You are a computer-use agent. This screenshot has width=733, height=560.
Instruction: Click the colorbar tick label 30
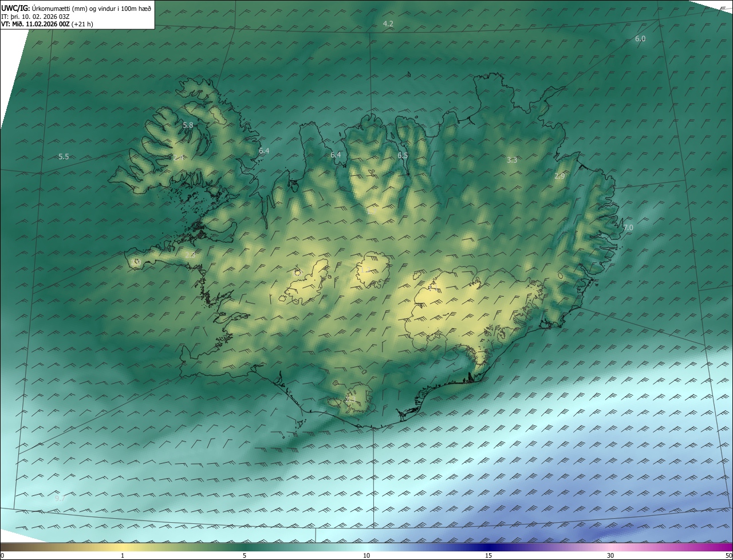(x=610, y=555)
